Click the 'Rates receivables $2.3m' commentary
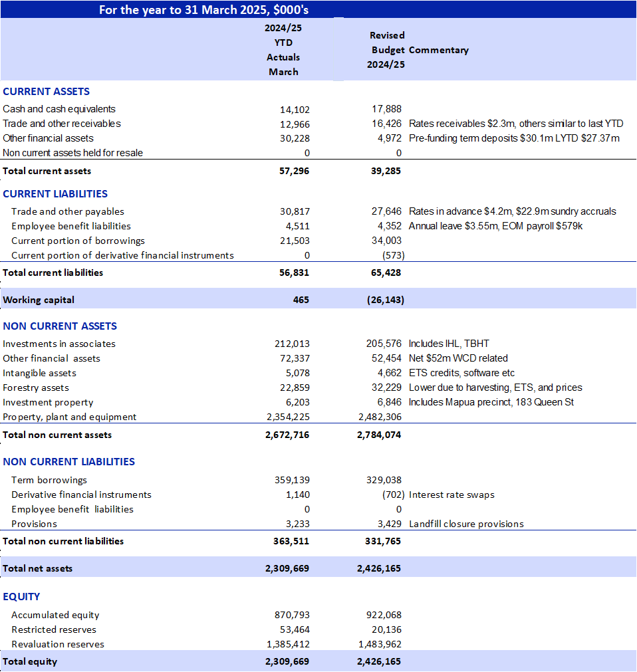Viewport: 637px width, 672px height. click(516, 124)
